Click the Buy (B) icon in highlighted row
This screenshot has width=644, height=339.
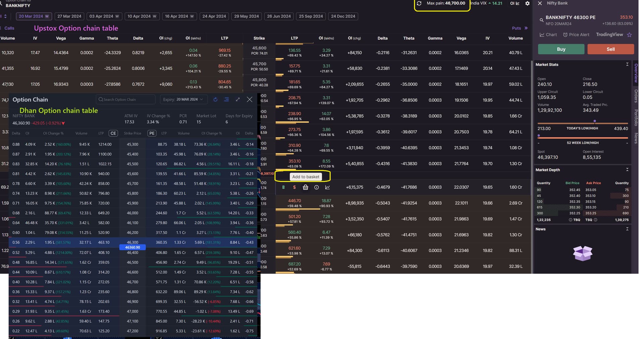283,187
